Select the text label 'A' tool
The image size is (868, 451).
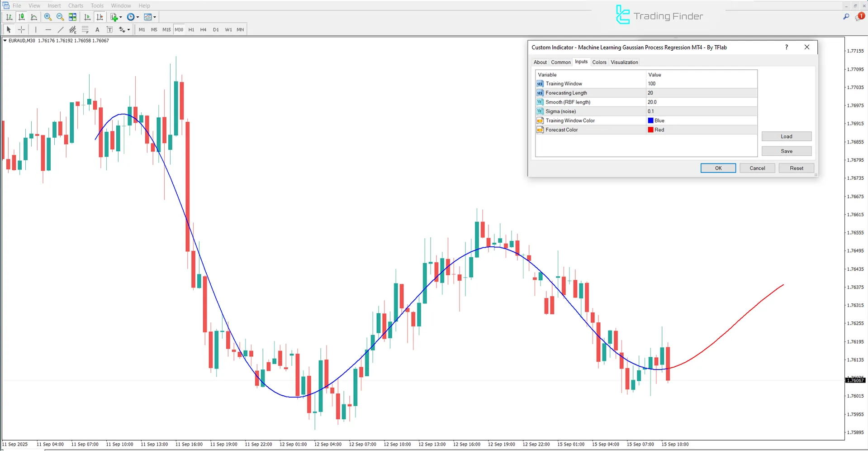[97, 30]
